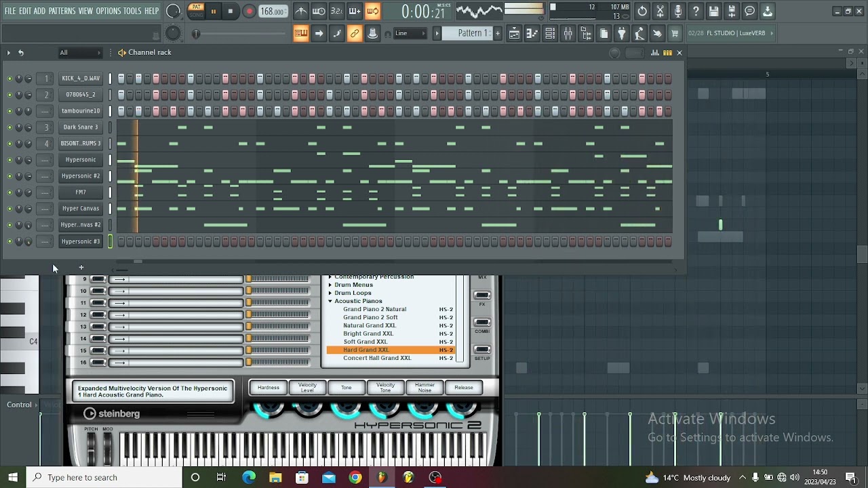This screenshot has width=868, height=488.
Task: Click the tempo field showing 168.000
Action: (273, 11)
